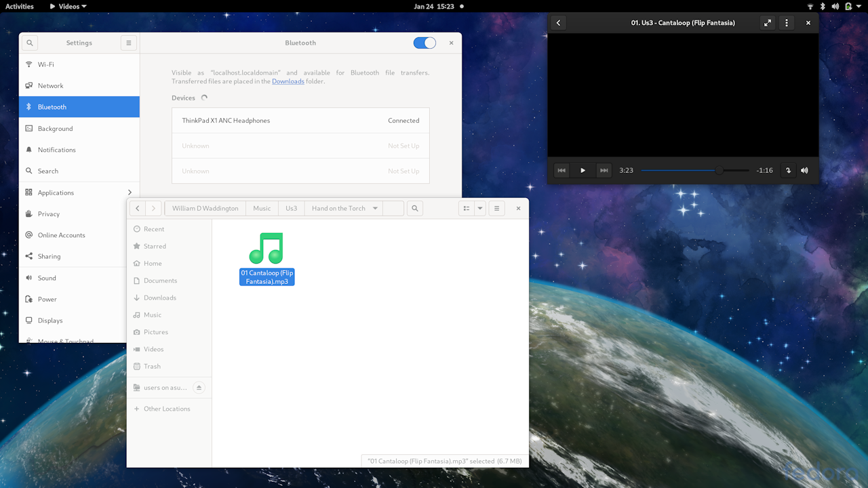Open Starred in file manager sidebar
The height and width of the screenshot is (488, 868).
170,246
